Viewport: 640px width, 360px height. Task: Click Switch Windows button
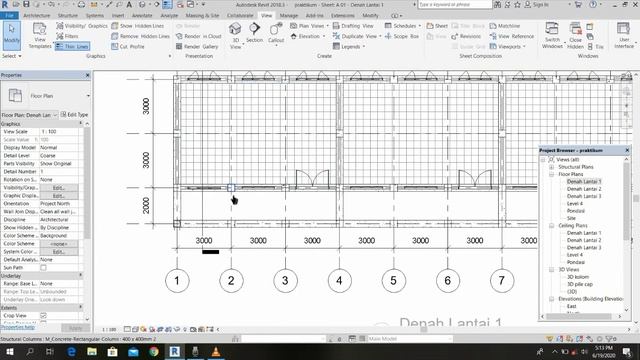[552, 36]
